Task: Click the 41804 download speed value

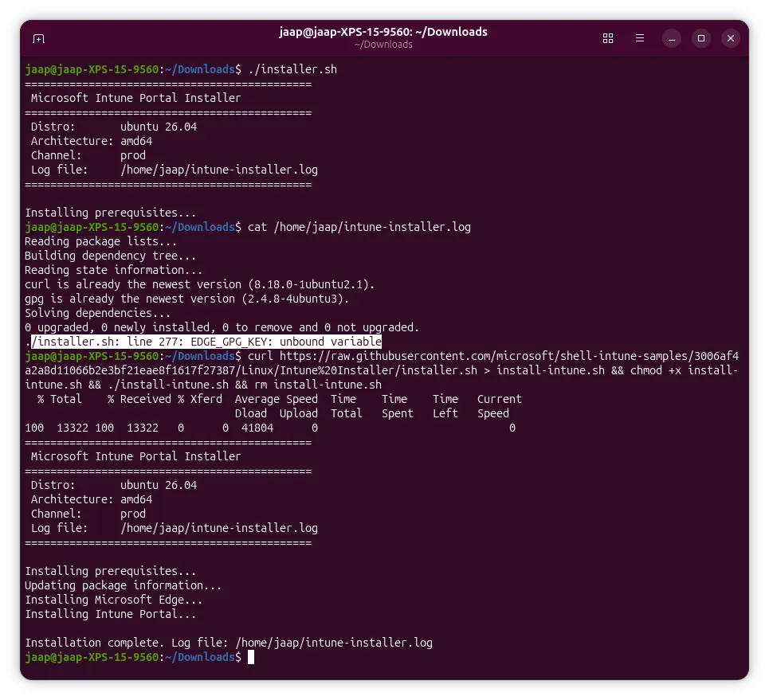Action: pyautogui.click(x=257, y=428)
